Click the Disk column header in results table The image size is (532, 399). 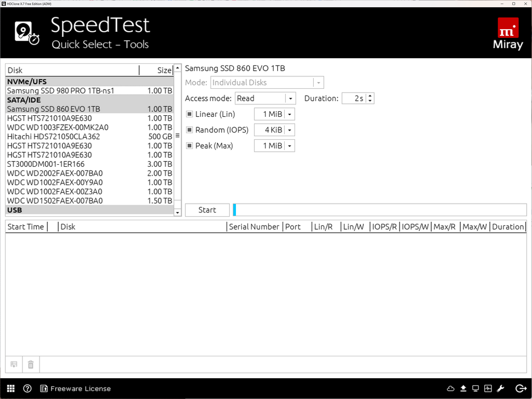[x=142, y=227]
